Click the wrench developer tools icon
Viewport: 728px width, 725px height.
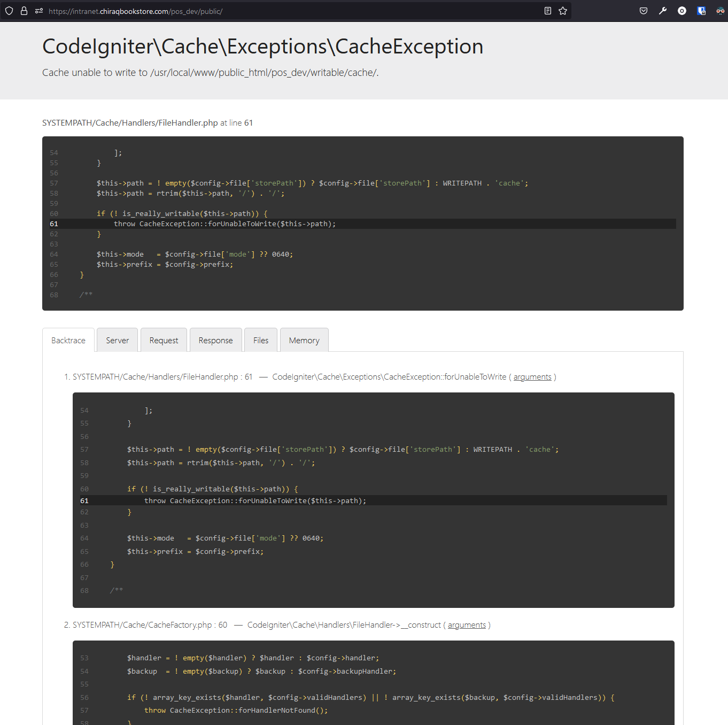663,11
